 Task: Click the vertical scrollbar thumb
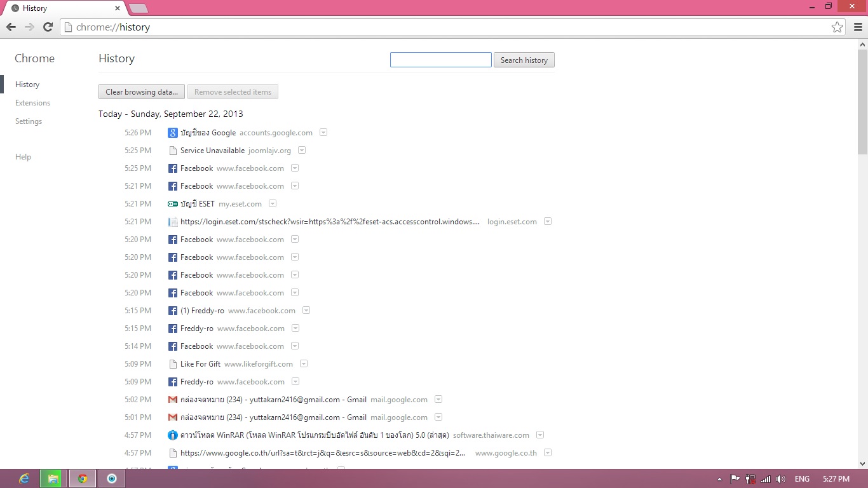[x=862, y=102]
